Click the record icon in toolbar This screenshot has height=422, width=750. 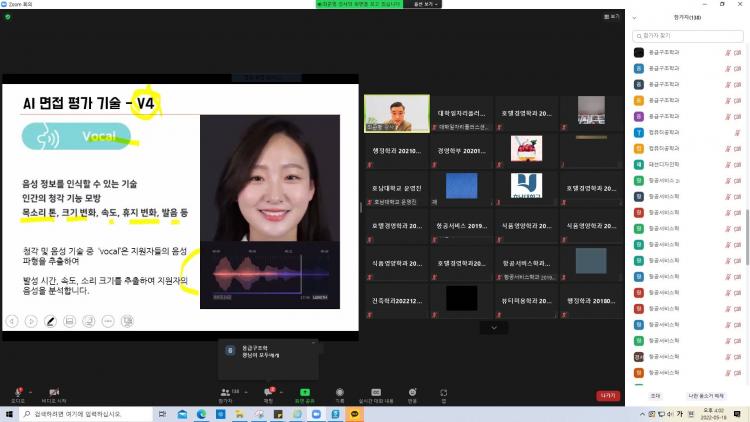[x=340, y=391]
